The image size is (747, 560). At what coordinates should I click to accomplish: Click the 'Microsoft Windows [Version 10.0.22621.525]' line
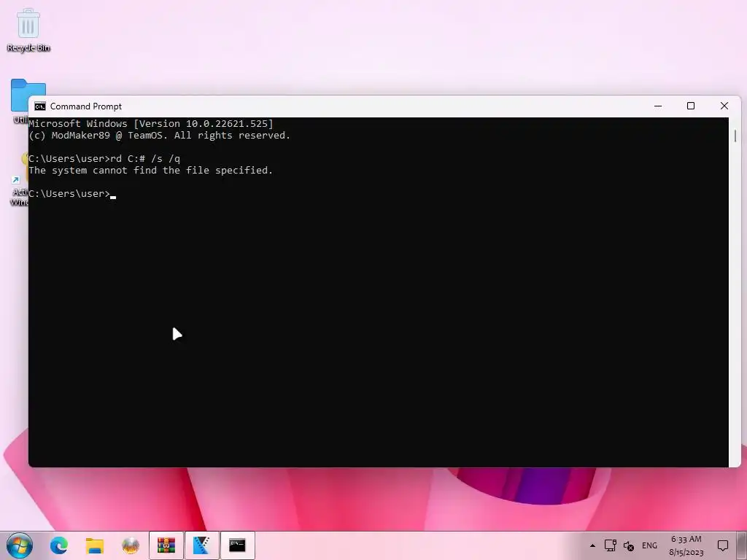[x=151, y=124]
